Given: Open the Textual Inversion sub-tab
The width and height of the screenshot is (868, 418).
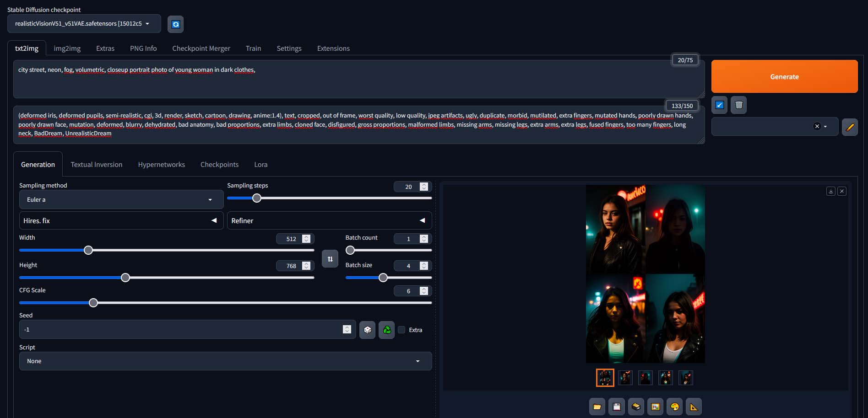Looking at the screenshot, I should [x=97, y=165].
